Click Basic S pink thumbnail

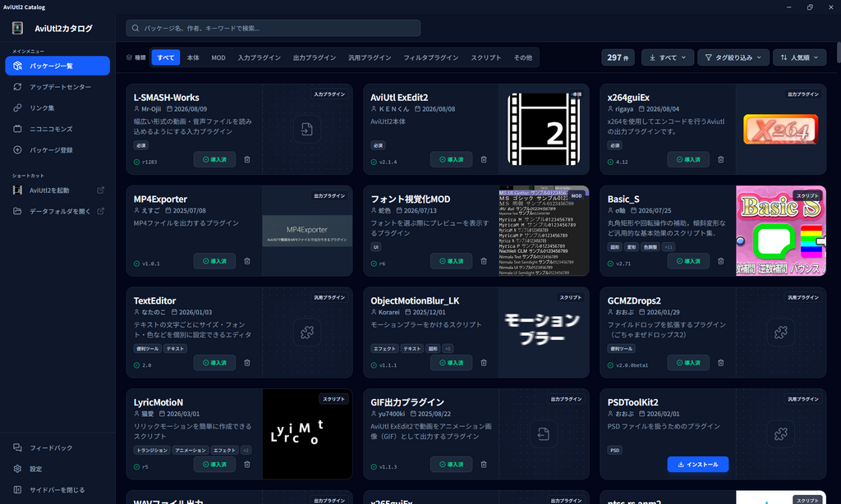click(x=781, y=231)
